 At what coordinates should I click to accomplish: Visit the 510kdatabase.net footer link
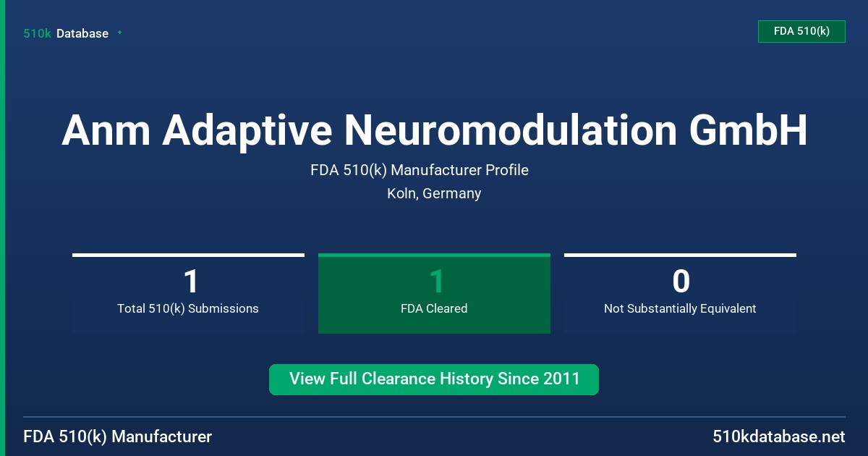(778, 436)
